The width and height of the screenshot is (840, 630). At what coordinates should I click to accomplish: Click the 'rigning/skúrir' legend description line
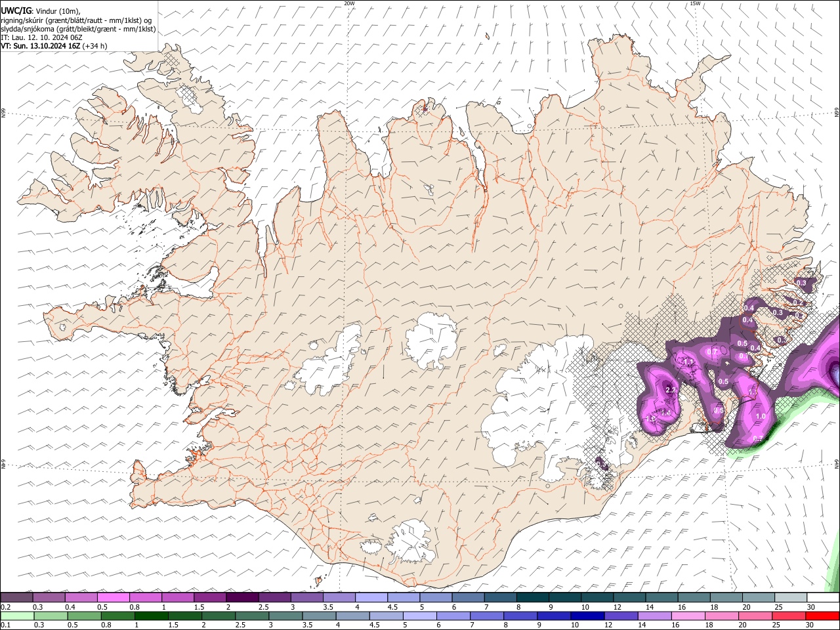75,20
